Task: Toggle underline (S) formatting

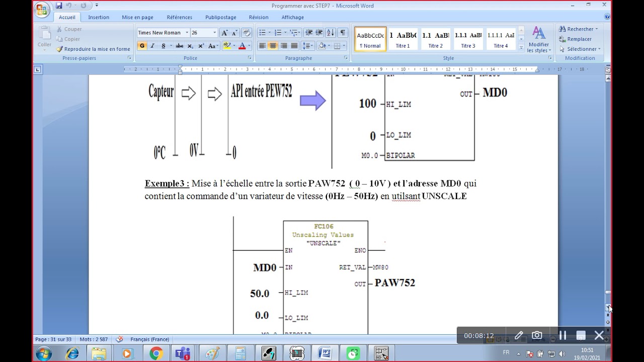Action: (x=163, y=46)
